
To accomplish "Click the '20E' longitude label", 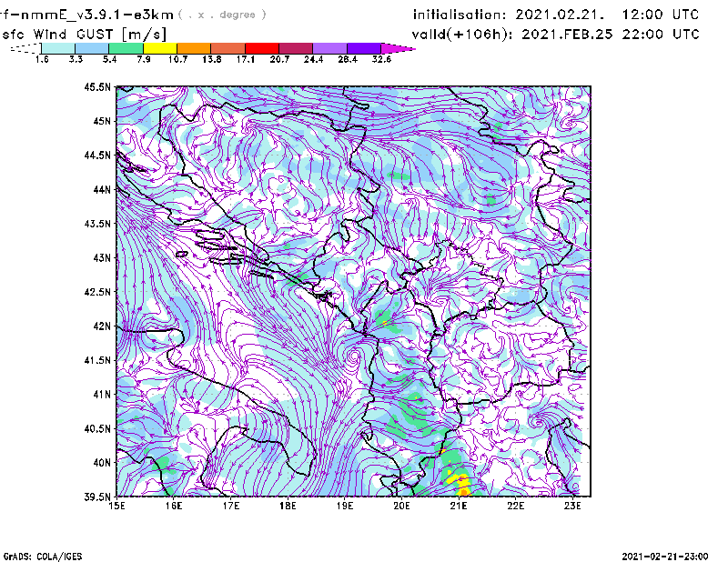I will [x=401, y=506].
